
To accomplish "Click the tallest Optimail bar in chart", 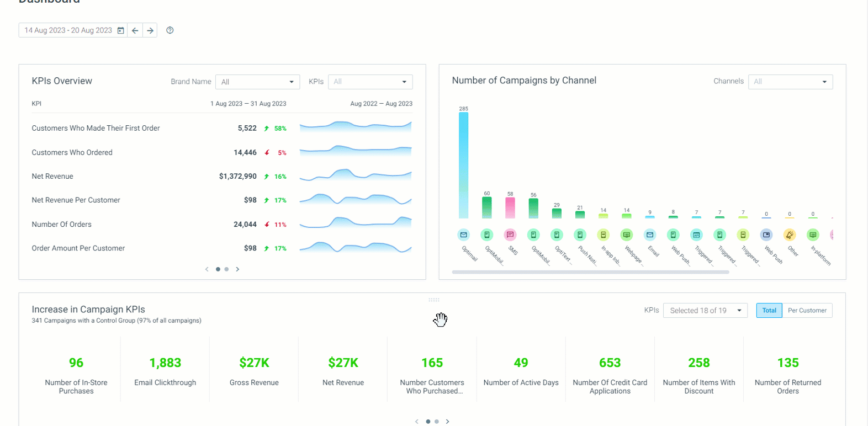I will tap(463, 166).
